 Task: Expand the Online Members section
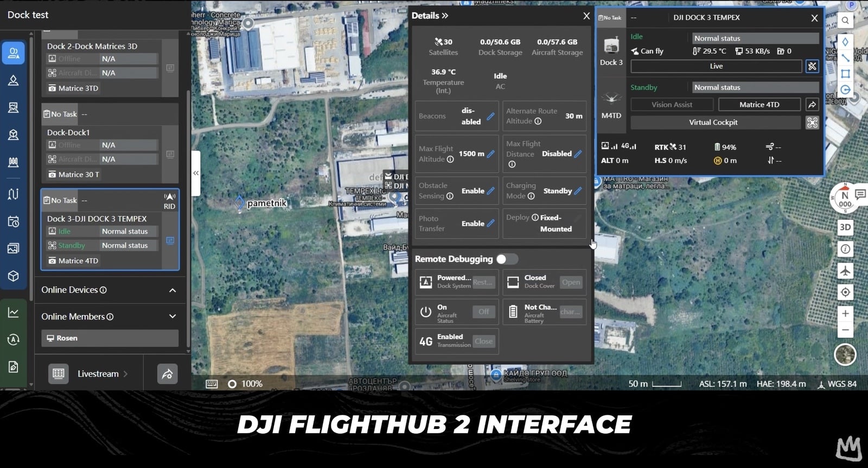point(173,316)
